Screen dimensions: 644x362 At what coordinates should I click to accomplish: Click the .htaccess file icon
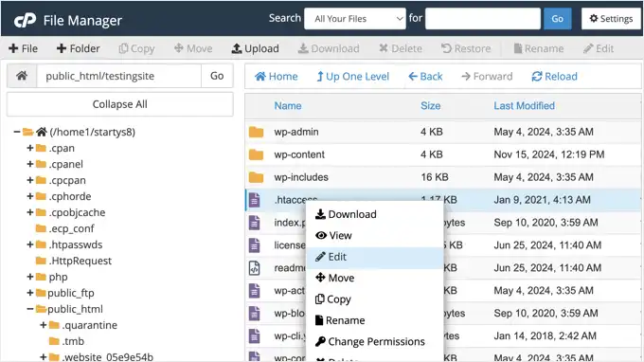[x=255, y=200]
